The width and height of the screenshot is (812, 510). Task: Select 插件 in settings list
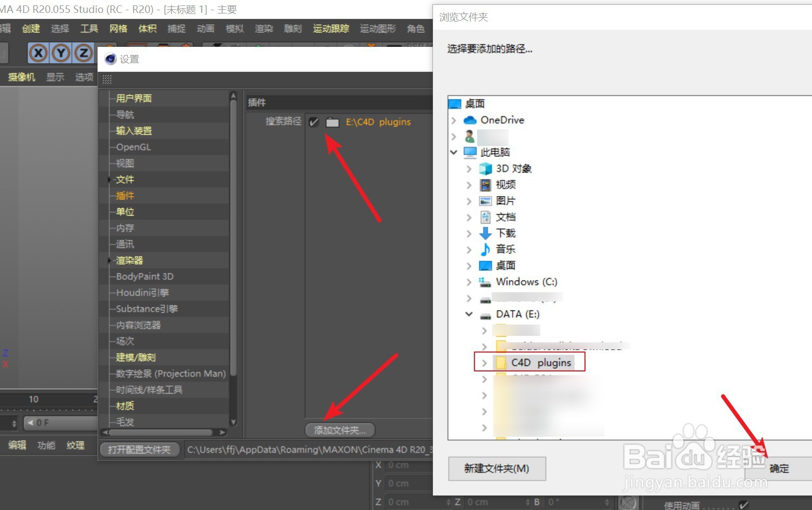tap(125, 196)
